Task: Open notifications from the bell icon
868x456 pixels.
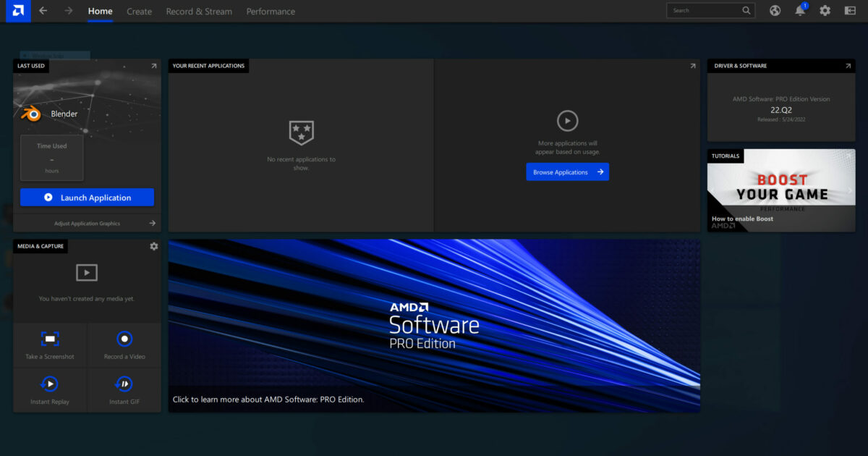Action: point(800,10)
